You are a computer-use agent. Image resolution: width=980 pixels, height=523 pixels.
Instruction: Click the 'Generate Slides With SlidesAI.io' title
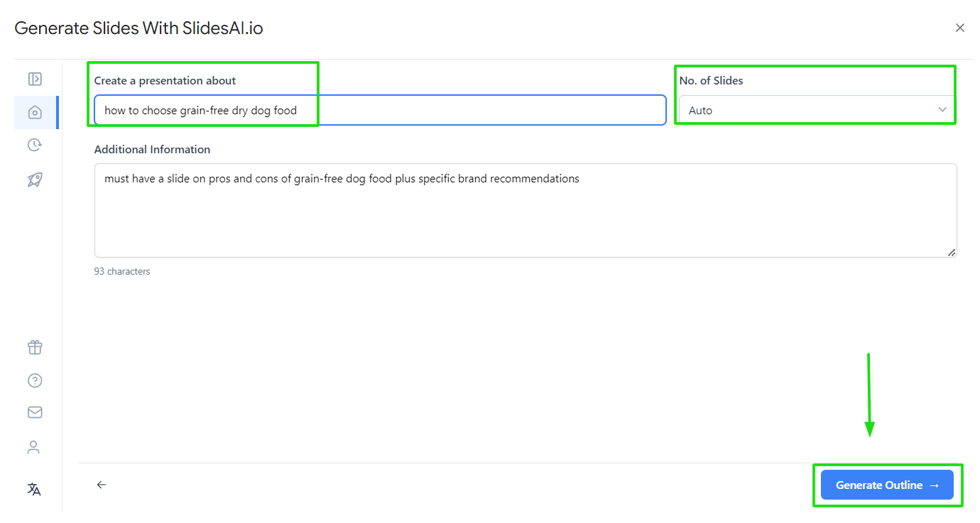(138, 28)
